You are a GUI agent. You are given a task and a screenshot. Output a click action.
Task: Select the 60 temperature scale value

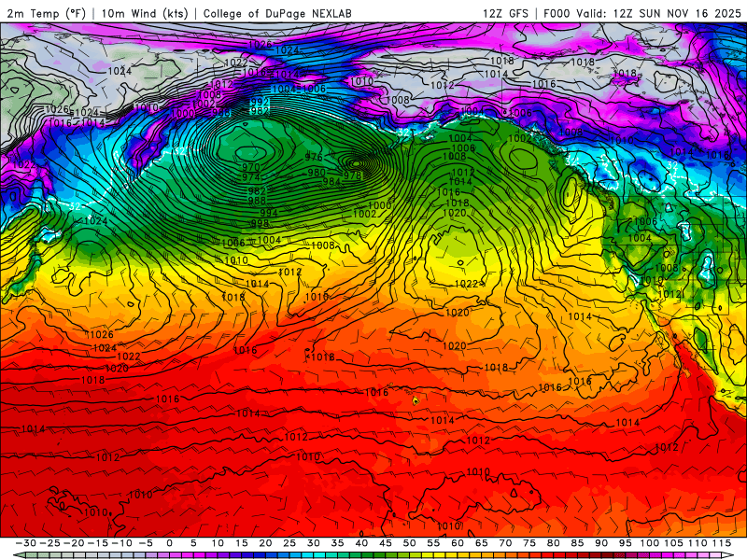[458, 543]
